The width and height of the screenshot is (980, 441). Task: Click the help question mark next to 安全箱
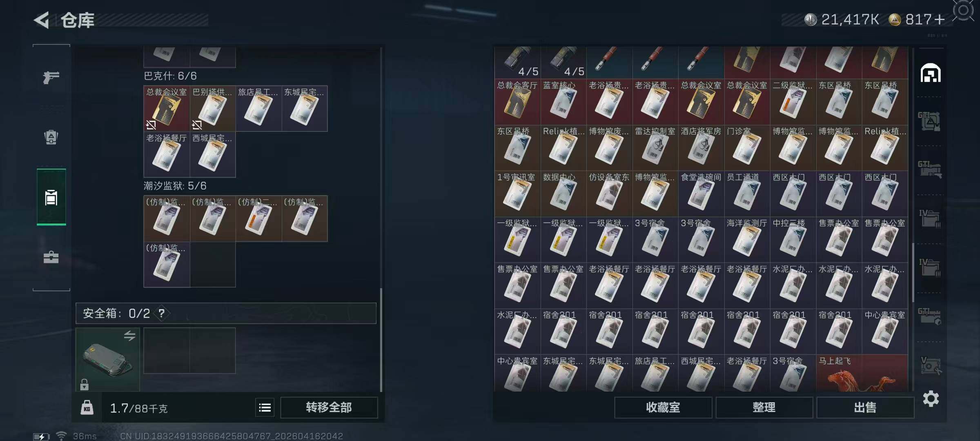click(x=162, y=313)
